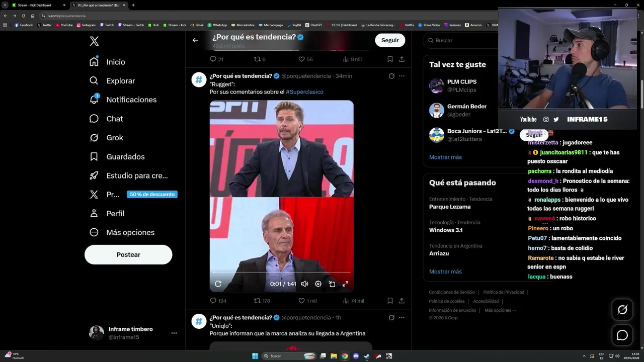
Task: Open Explorar in the sidebar
Action: point(112,81)
